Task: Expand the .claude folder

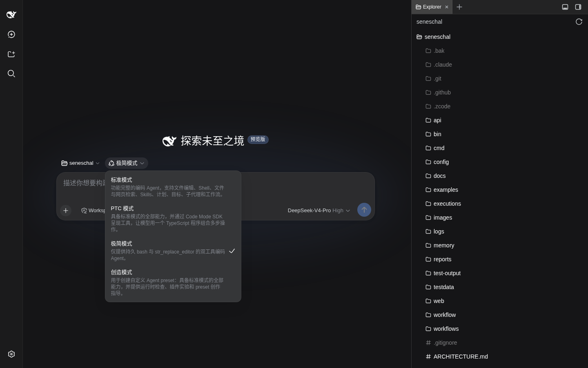Action: (x=500, y=65)
